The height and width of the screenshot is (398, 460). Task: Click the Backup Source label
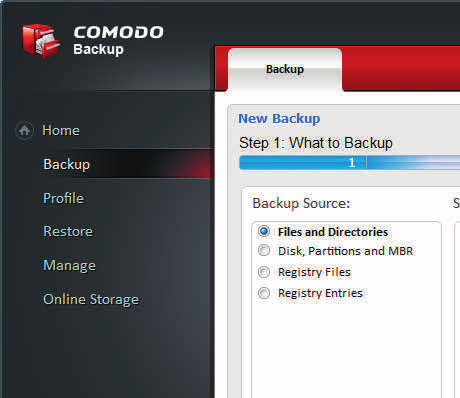tap(301, 203)
